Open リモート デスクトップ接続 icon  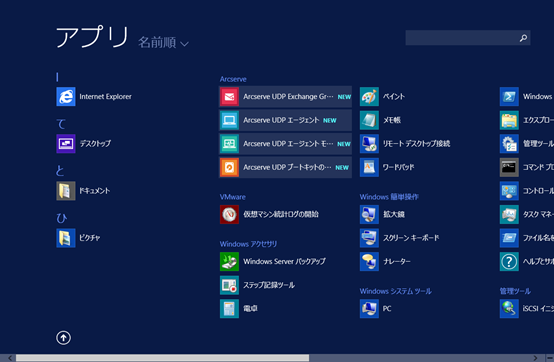(x=369, y=144)
